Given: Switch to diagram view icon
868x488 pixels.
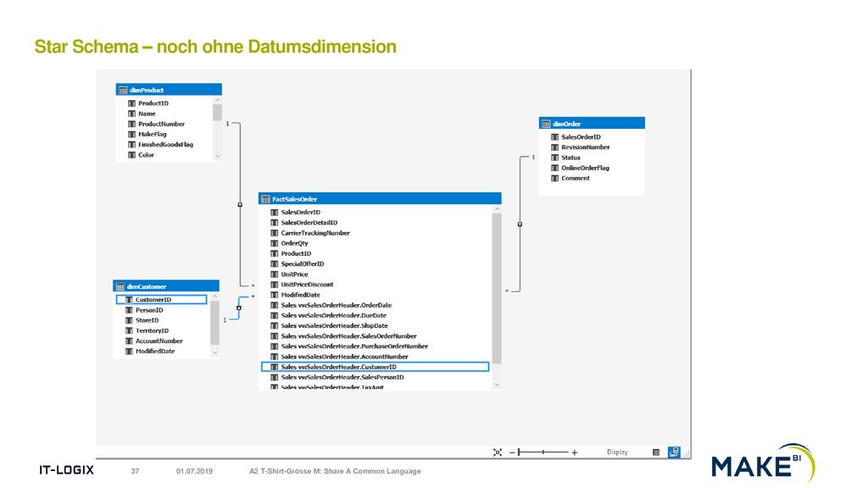Looking at the screenshot, I should coord(674,452).
